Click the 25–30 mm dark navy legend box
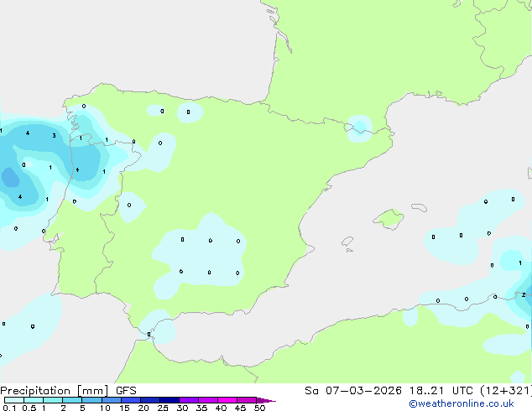The image size is (532, 411). (170, 400)
